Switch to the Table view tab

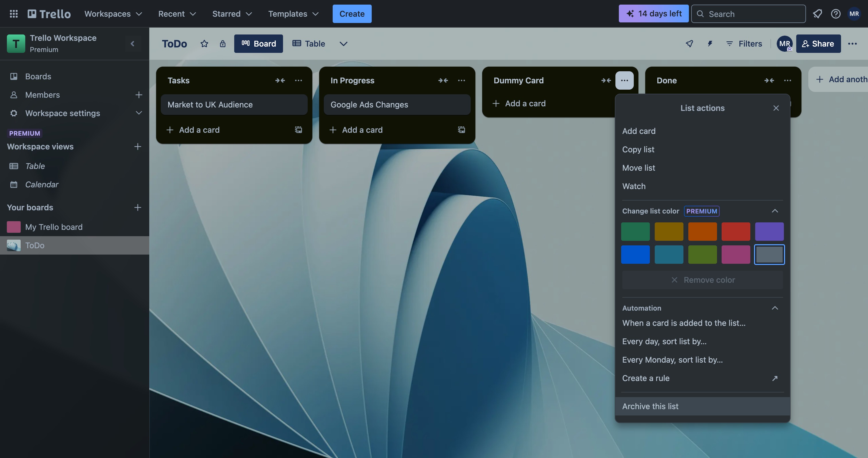308,43
